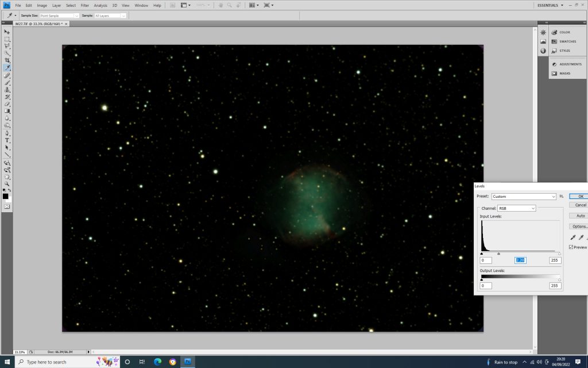Select the Clone Stamp tool
Viewport: 588px width, 368px height.
pos(7,90)
